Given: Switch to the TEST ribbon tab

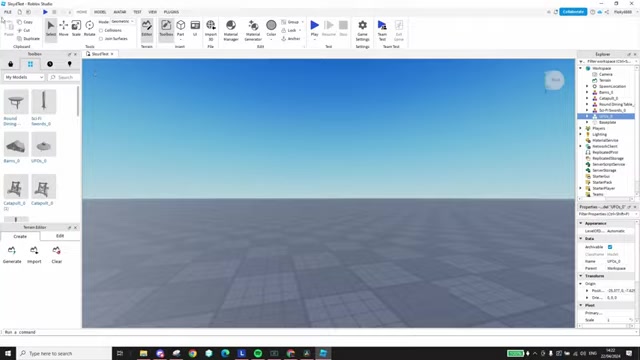Looking at the screenshot, I should click(x=137, y=12).
